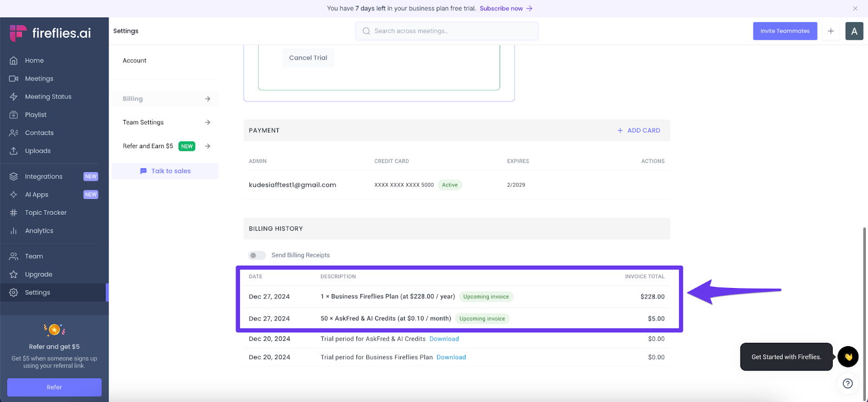Image resolution: width=868 pixels, height=402 pixels.
Task: Click the plus button in header
Action: [831, 31]
